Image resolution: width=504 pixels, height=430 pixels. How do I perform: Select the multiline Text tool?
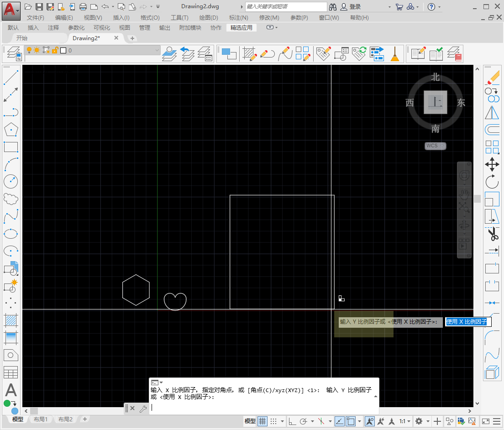[11, 390]
